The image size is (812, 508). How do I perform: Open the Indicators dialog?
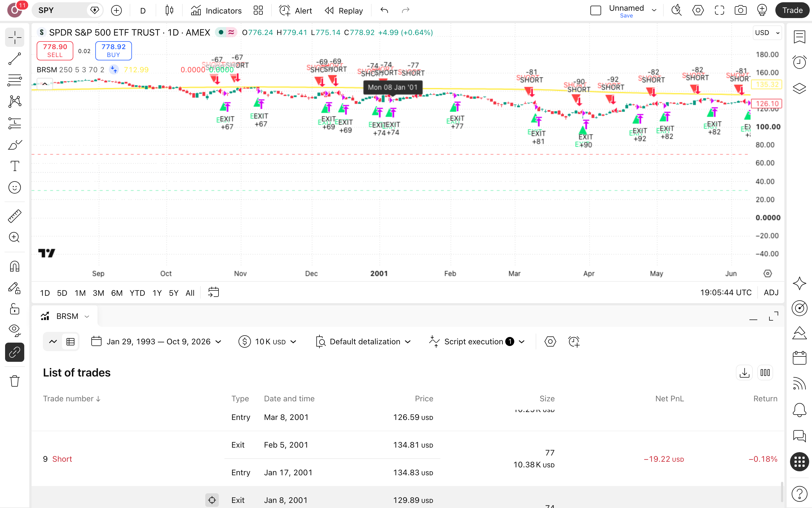pyautogui.click(x=216, y=11)
